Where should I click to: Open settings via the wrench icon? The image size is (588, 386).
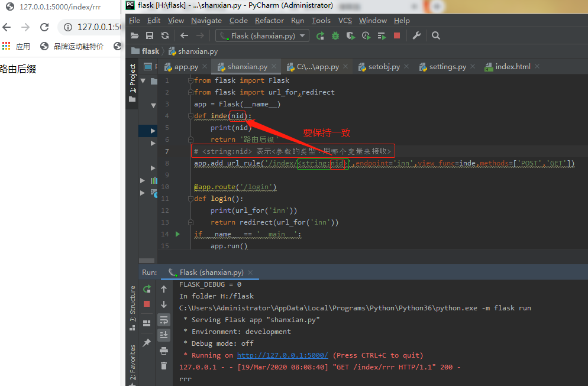point(416,35)
